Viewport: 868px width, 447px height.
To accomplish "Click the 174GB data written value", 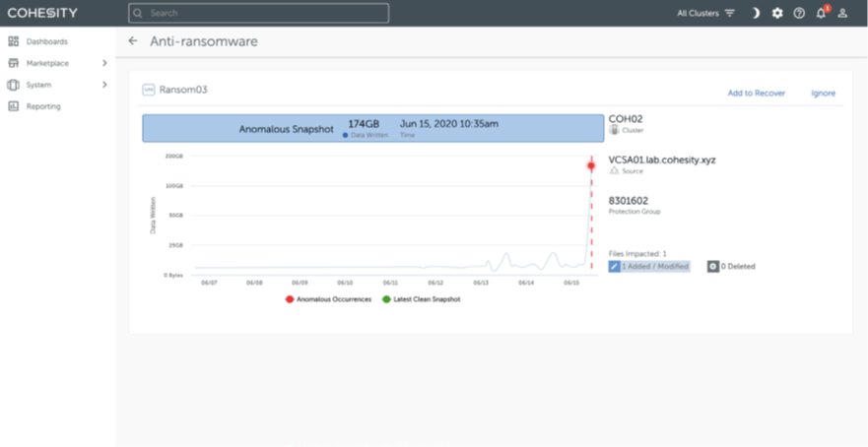I will pos(364,124).
